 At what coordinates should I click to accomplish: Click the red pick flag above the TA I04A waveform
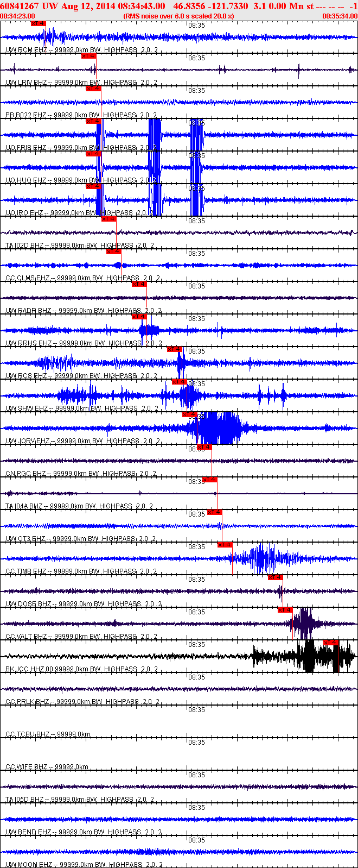[210, 480]
